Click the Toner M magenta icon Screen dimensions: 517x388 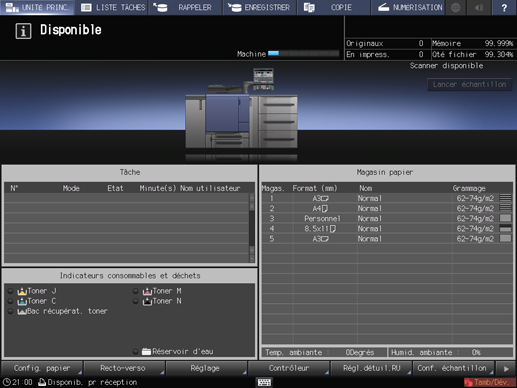click(x=147, y=291)
